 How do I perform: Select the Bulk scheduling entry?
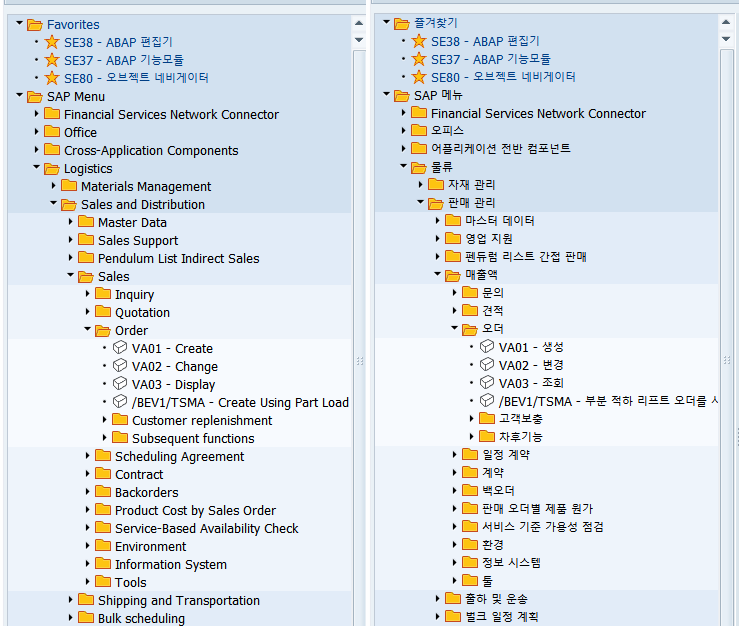click(141, 618)
